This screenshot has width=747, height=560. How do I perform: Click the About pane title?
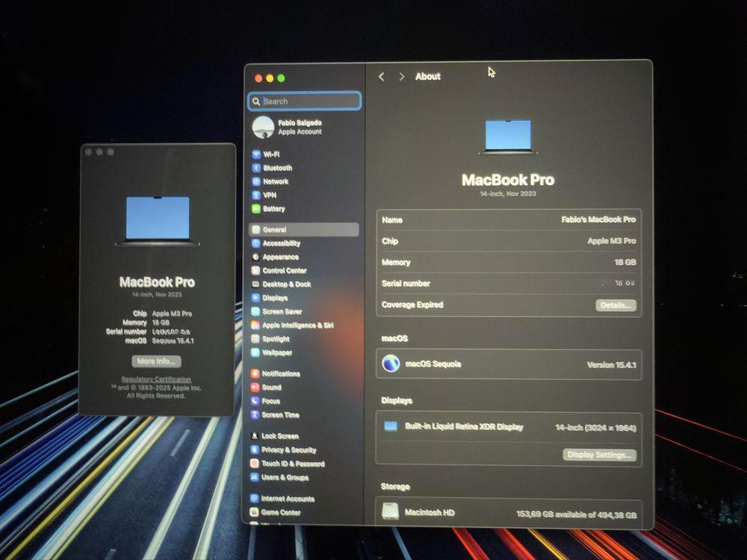[x=428, y=77]
